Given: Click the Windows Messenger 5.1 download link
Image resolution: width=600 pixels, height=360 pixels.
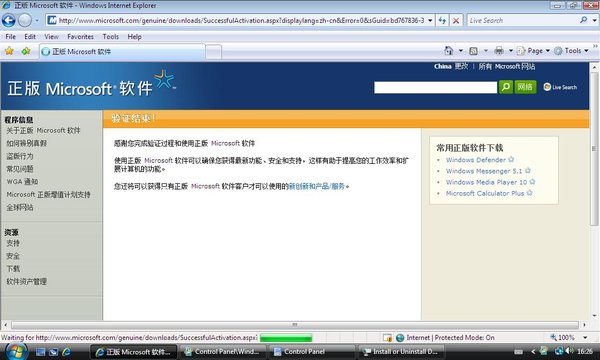Looking at the screenshot, I should (484, 171).
